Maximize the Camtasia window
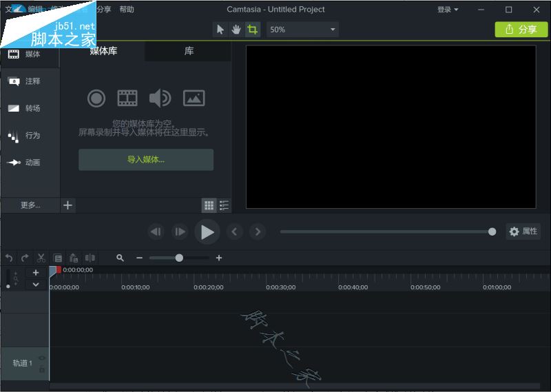Viewport: 551px width, 392px height. 508,10
